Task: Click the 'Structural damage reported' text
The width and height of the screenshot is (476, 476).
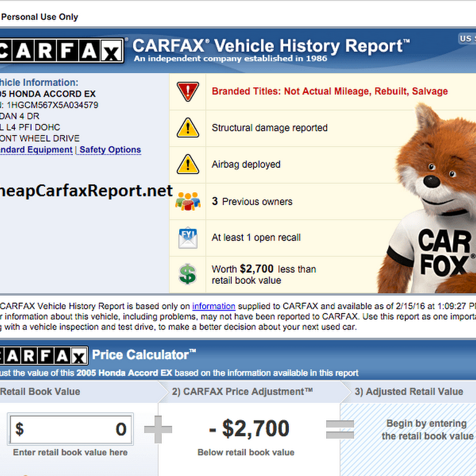Action: point(270,128)
